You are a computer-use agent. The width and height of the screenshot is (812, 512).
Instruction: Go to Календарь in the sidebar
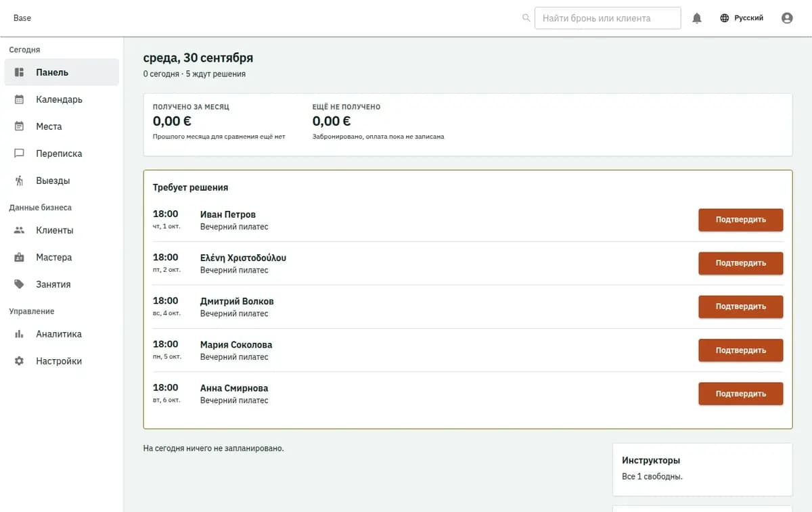click(62, 99)
